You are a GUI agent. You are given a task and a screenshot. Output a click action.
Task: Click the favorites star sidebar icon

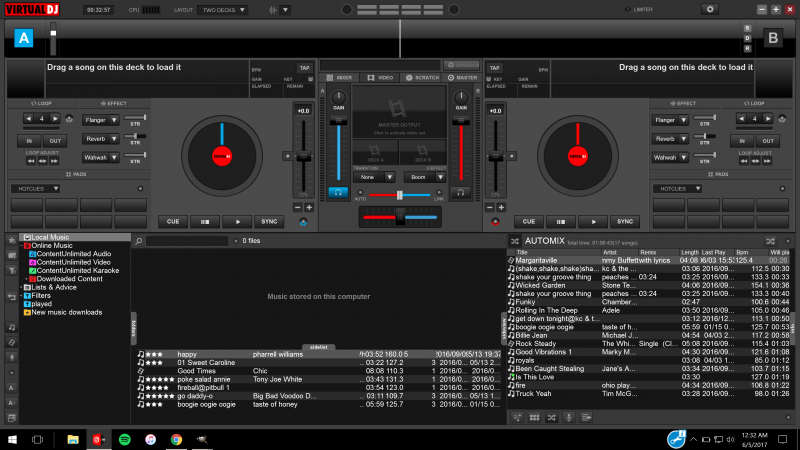pos(12,240)
